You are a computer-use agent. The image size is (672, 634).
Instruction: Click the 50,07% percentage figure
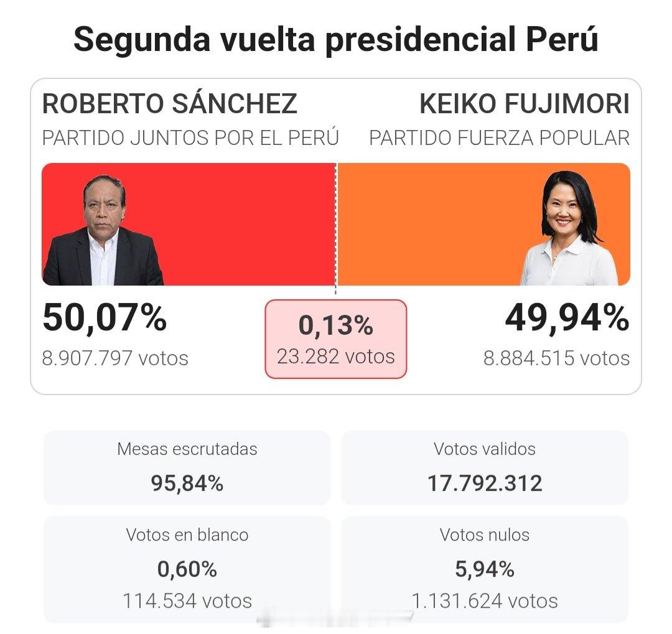[x=105, y=318]
